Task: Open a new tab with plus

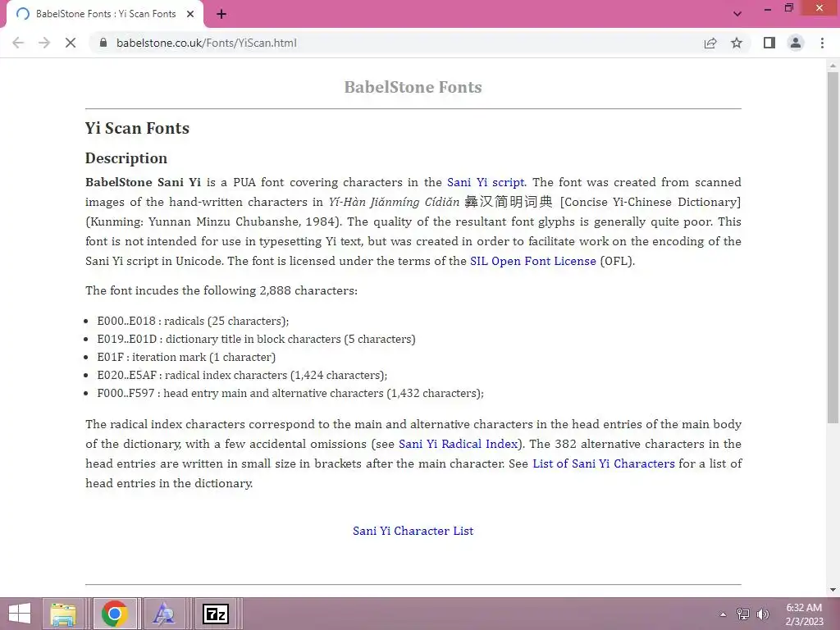Action: click(x=221, y=14)
